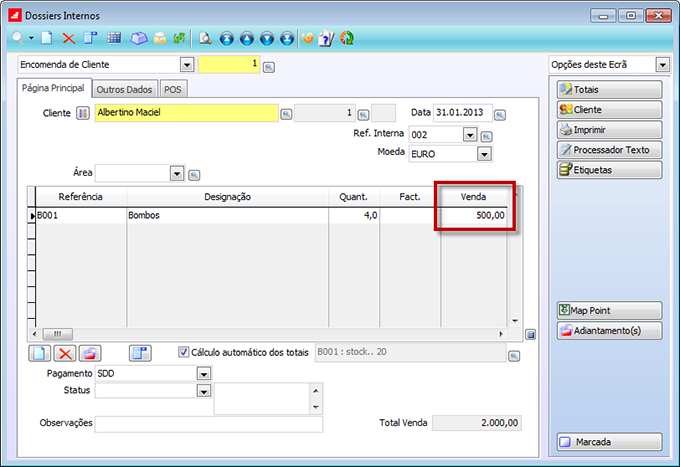Expand the Status dropdown
Image resolution: width=680 pixels, height=467 pixels.
[x=204, y=391]
